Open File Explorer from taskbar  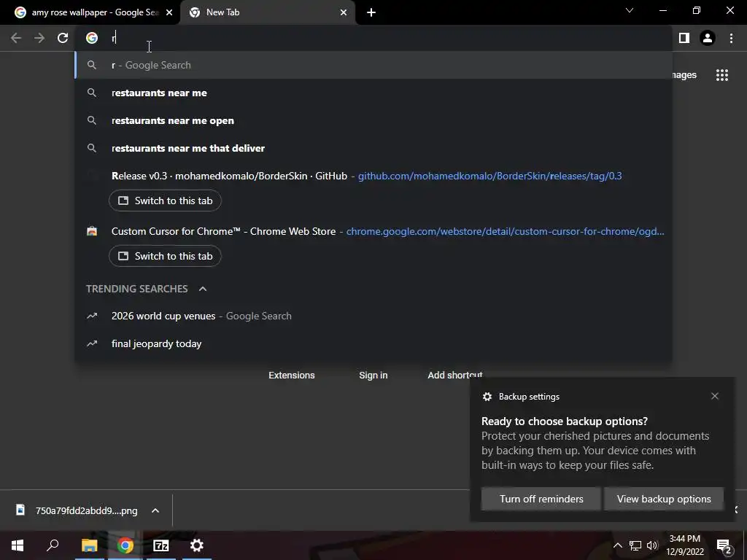pos(89,545)
